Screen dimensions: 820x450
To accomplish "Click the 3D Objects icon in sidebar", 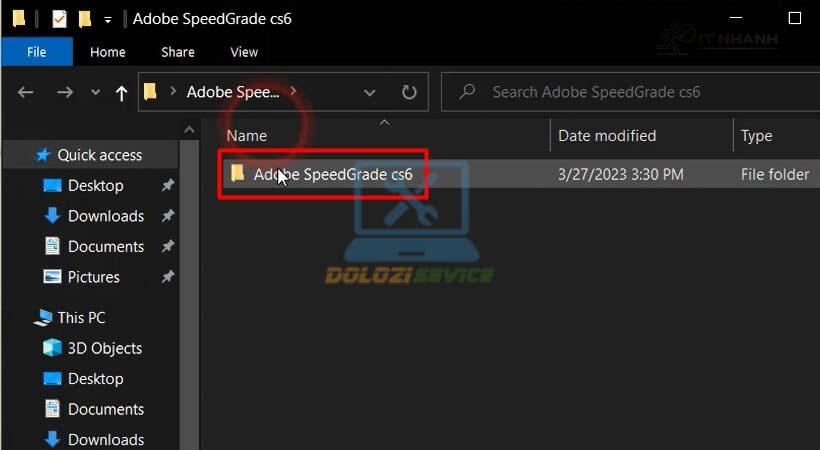I will pos(52,348).
